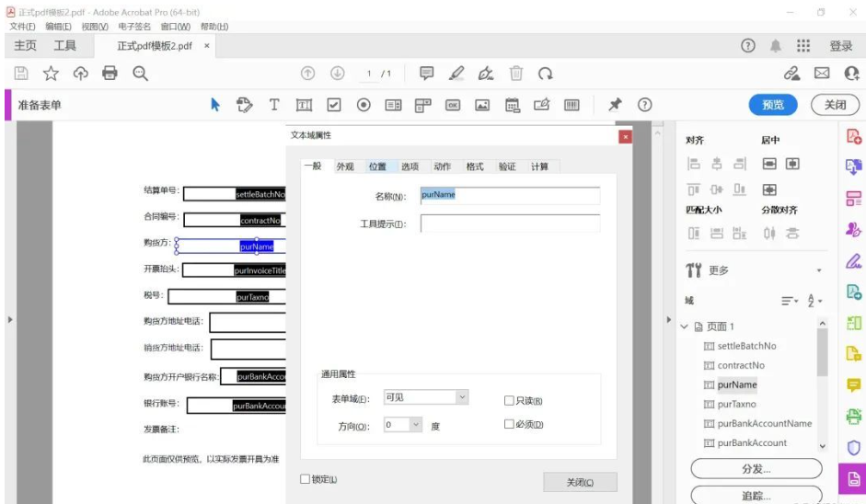Click the dialog Close (关闭C) button
This screenshot has height=504, width=866.
[x=580, y=482]
